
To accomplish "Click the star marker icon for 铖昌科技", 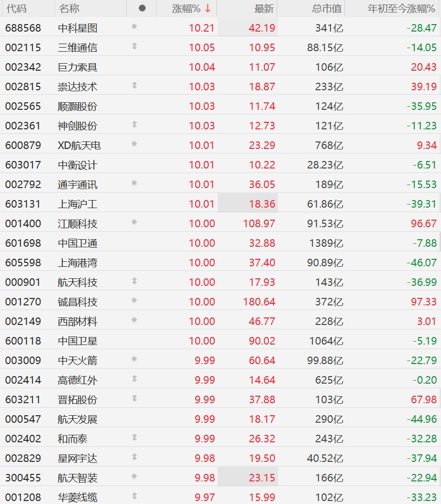I will 134,300.
